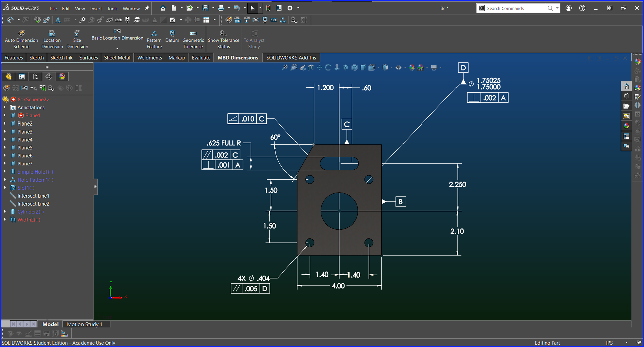Select 8c<Scheme2> root item
This screenshot has height=347, width=644.
click(x=33, y=99)
